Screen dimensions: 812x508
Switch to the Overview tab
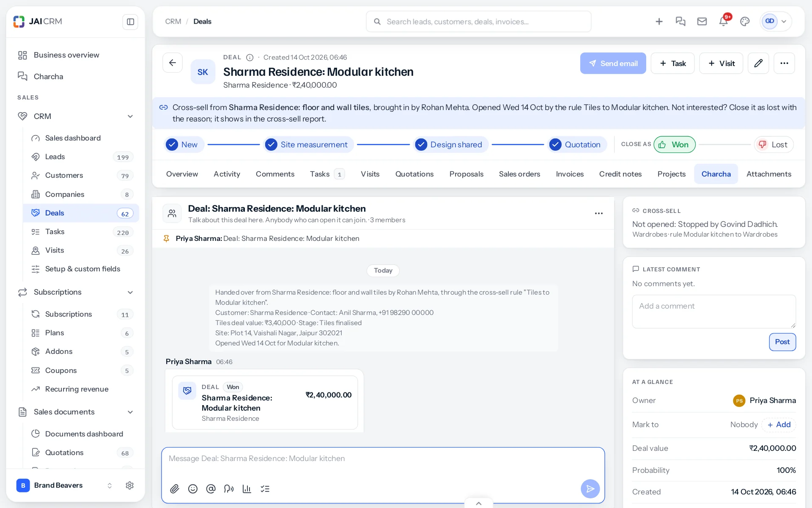[x=182, y=174]
